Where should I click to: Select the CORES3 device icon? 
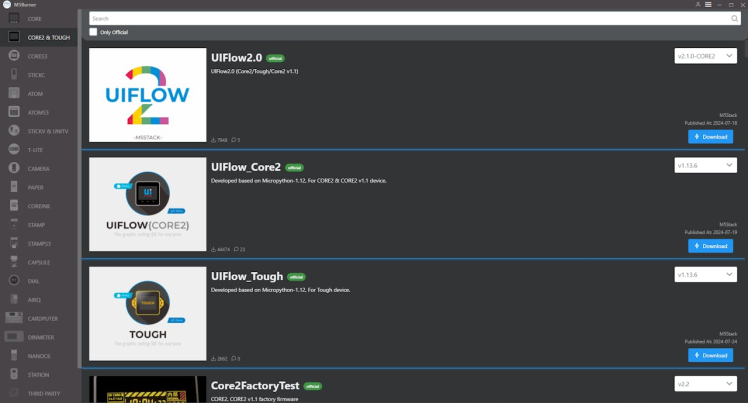click(14, 55)
